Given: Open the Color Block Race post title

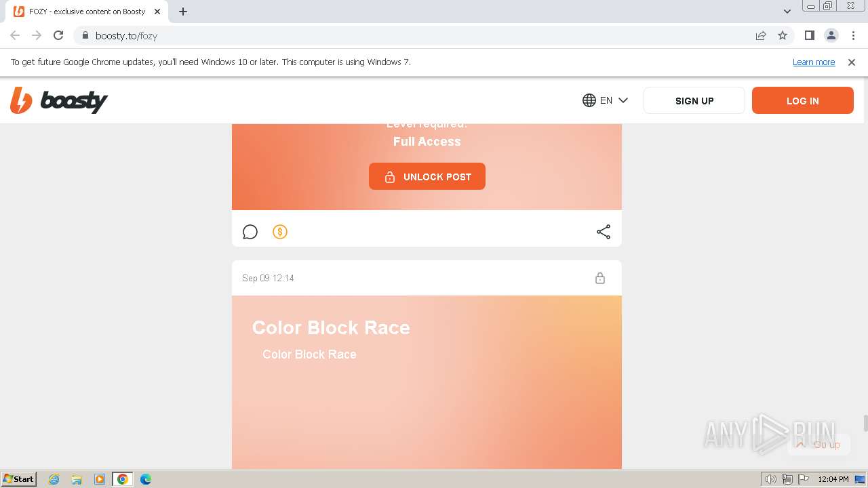Looking at the screenshot, I should coord(331,327).
